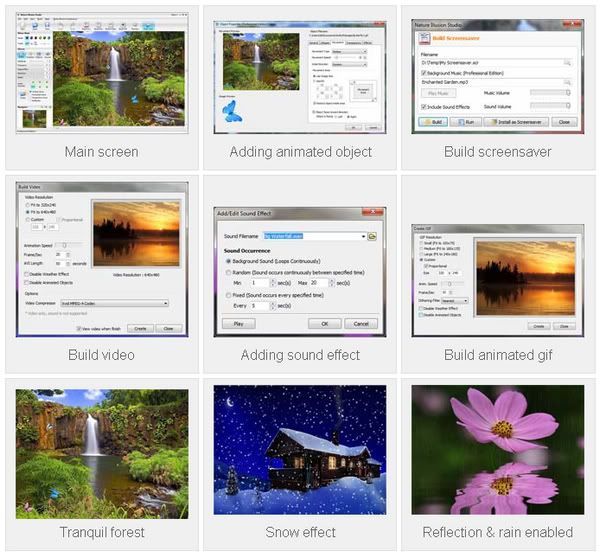Screen dimensions: 600x558
Task: Open the Dithering Filter dropdown in Create GIF
Action: (455, 301)
